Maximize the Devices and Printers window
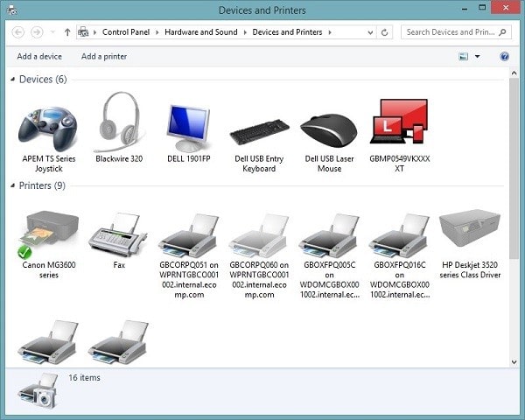Image resolution: width=525 pixels, height=420 pixels. (x=482, y=7)
